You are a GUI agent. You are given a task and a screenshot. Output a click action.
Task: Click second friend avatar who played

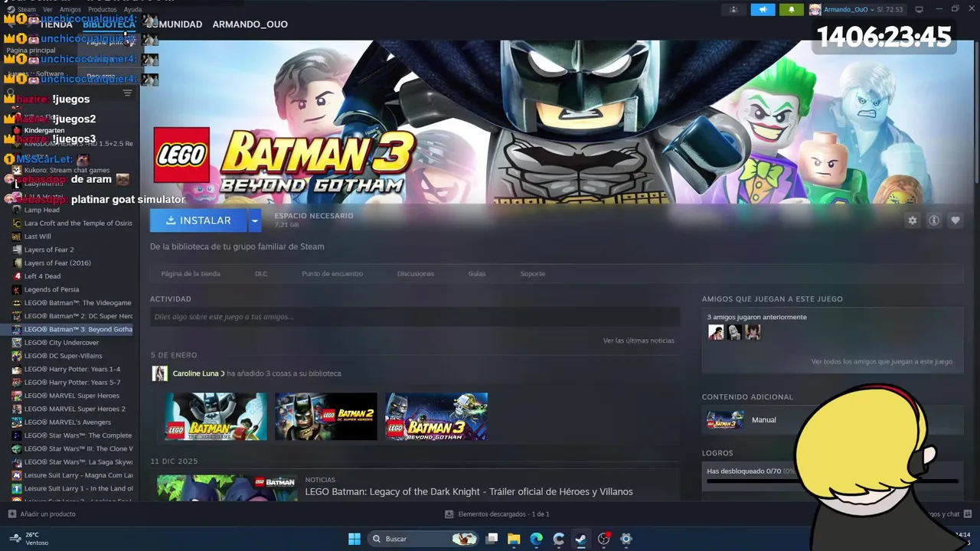click(x=734, y=332)
